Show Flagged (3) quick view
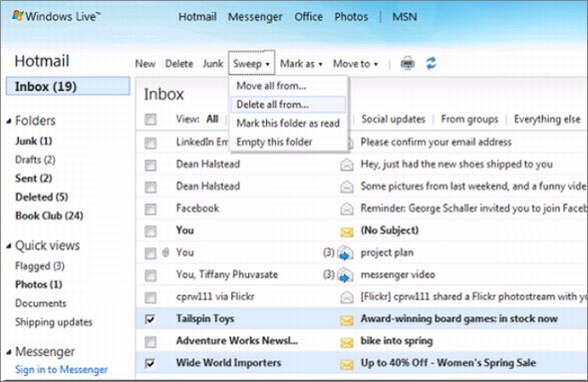 coord(40,266)
